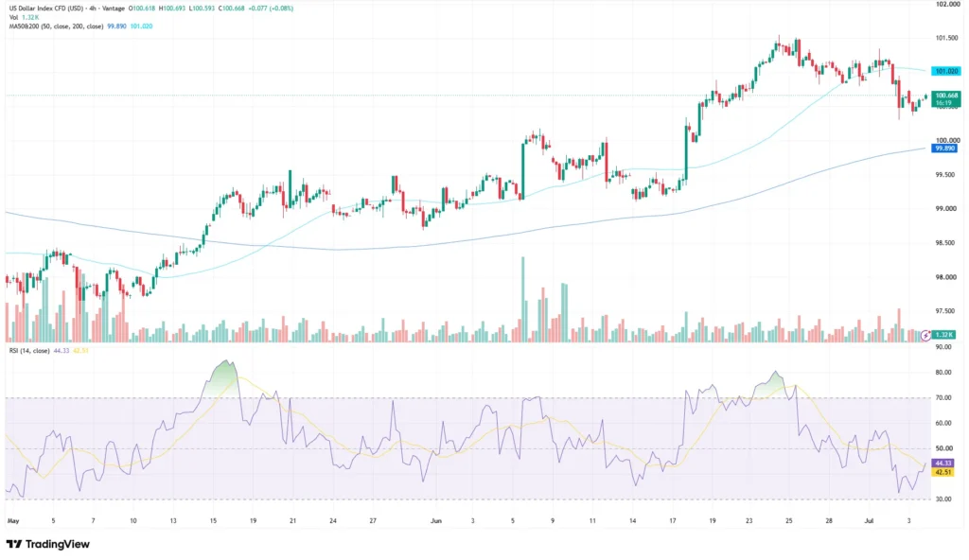969x560 pixels.
Task: Click the RSI MA value 42.51 in the legend
Action: 80,350
